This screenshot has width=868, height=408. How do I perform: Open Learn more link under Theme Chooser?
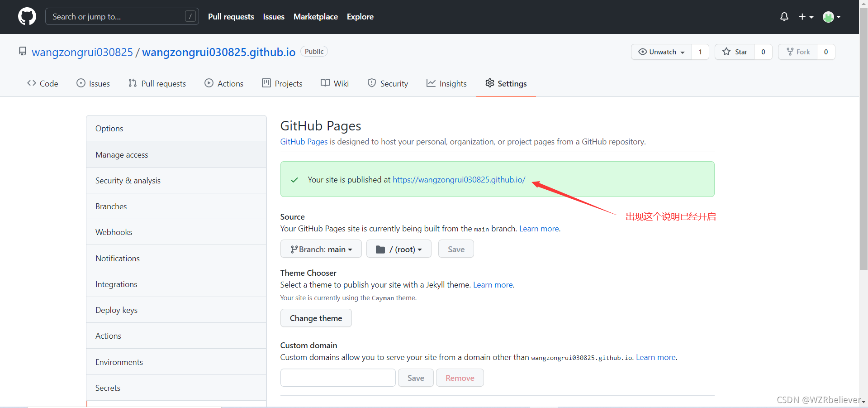click(x=493, y=285)
